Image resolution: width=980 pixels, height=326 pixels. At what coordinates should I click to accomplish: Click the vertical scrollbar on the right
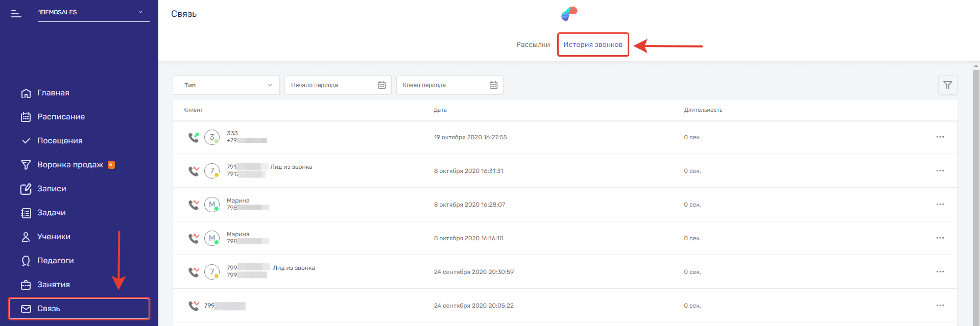976,194
